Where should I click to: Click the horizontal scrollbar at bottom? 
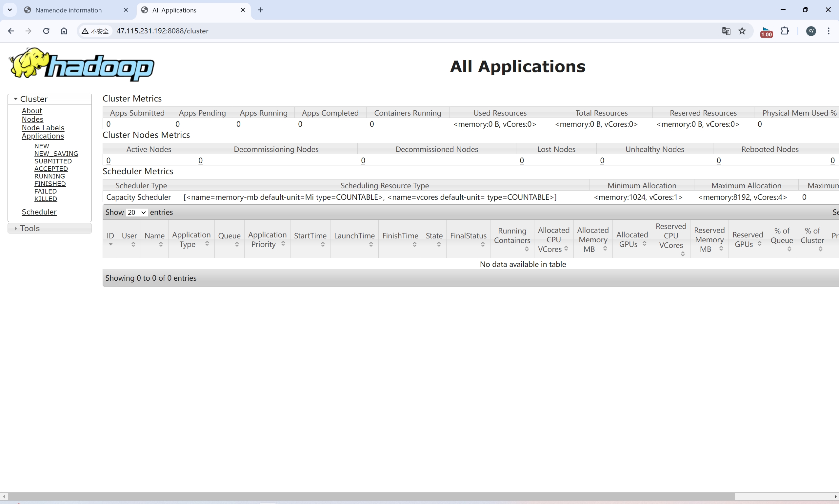[x=371, y=496]
